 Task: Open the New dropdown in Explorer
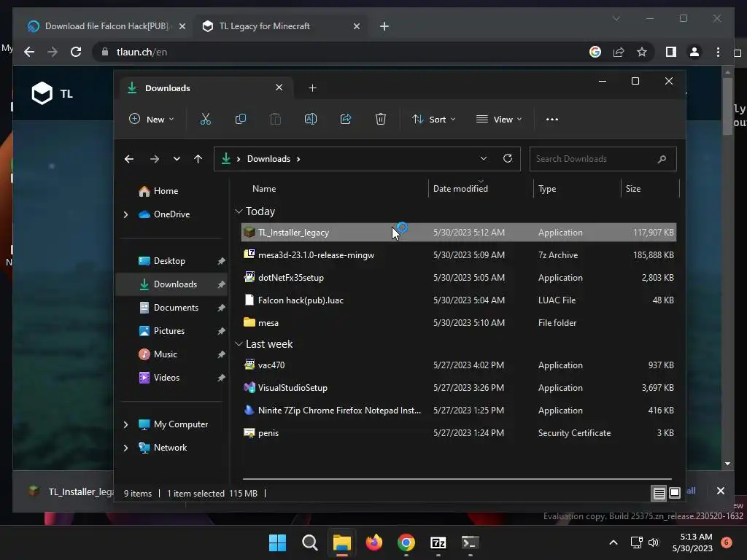click(x=152, y=119)
